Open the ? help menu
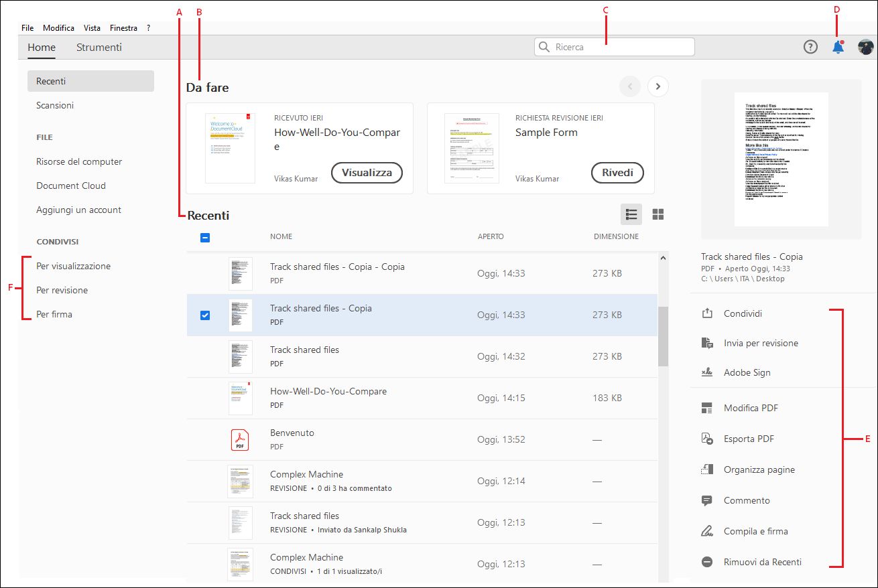The image size is (878, 588). pyautogui.click(x=148, y=28)
